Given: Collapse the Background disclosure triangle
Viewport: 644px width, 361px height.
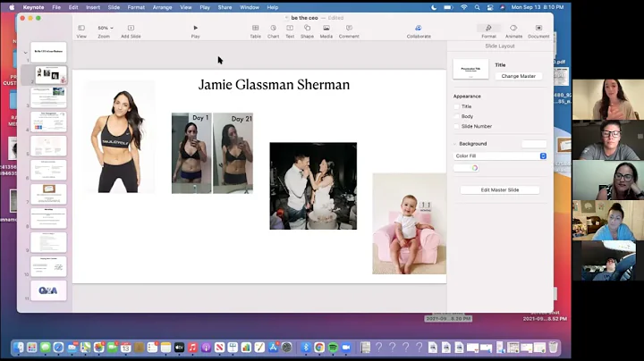Looking at the screenshot, I should (455, 144).
